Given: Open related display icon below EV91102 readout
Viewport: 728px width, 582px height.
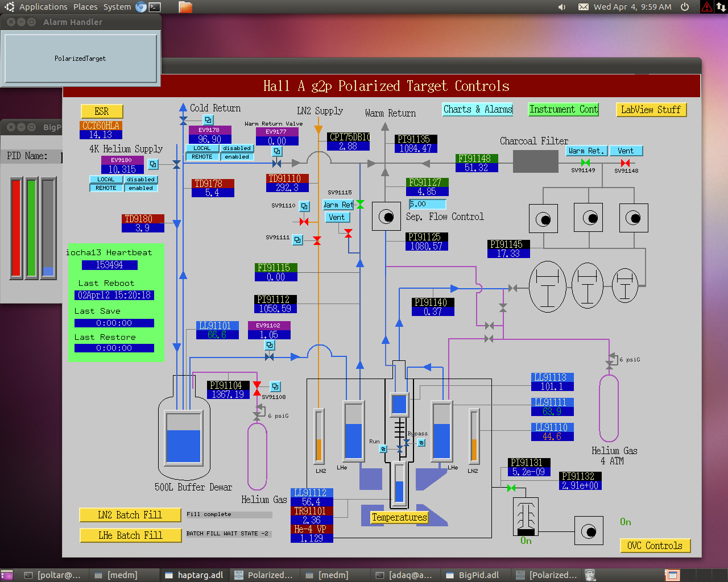Looking at the screenshot, I should tap(270, 345).
